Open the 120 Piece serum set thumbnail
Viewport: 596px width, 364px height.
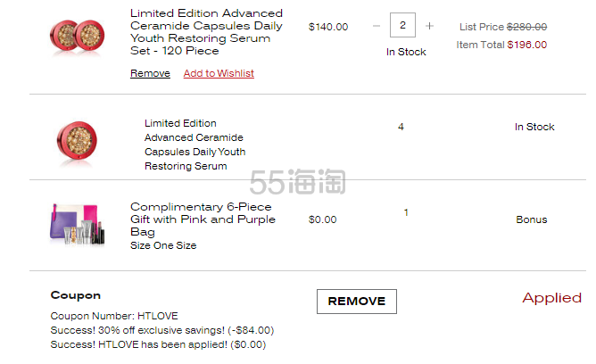pyautogui.click(x=77, y=37)
